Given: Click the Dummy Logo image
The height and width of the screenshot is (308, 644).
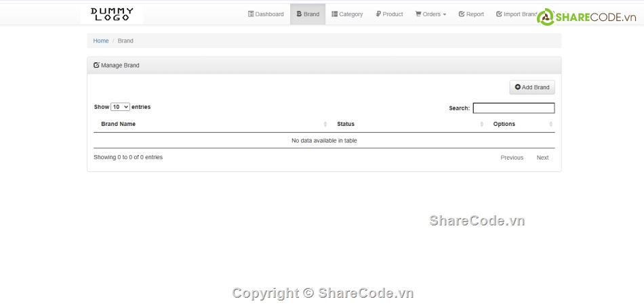Looking at the screenshot, I should pos(112,14).
